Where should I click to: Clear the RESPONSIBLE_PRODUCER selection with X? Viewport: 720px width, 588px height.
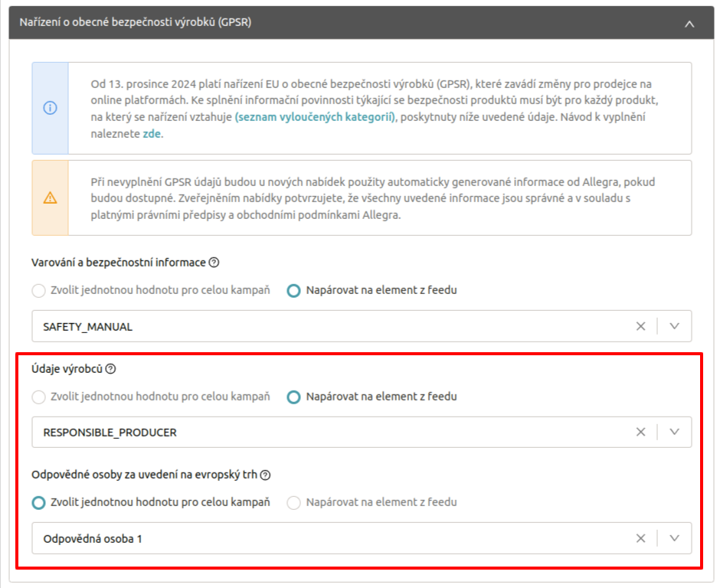coord(640,432)
